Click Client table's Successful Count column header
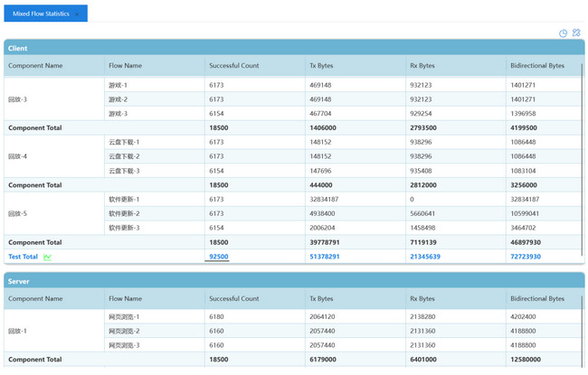The image size is (588, 375). [x=233, y=66]
